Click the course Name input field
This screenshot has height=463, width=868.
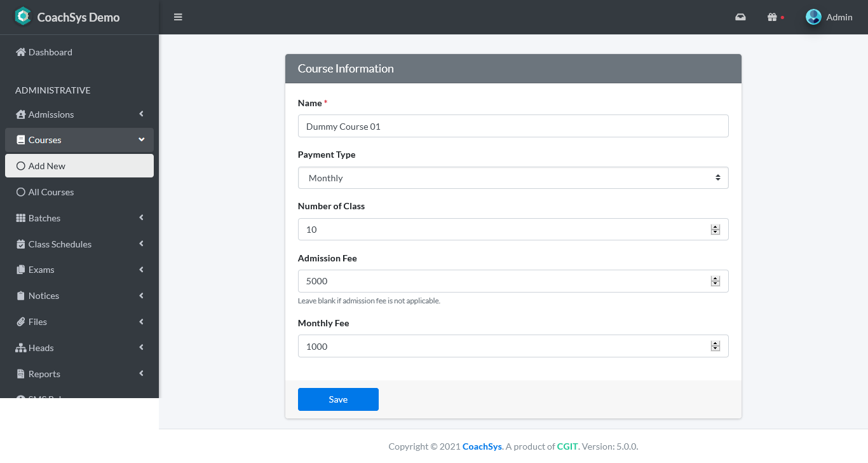(513, 126)
